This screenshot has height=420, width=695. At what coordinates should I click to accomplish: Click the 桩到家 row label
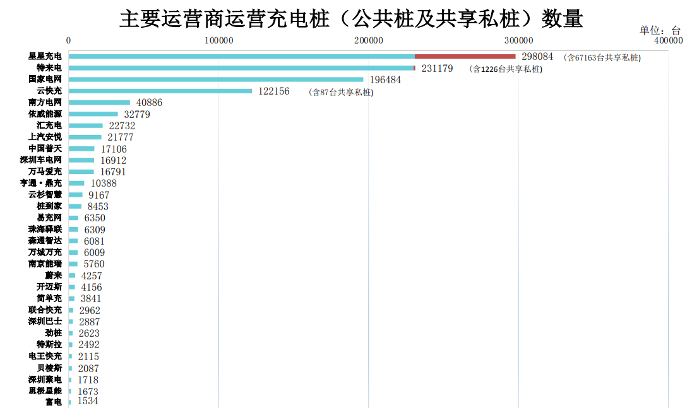[49, 206]
